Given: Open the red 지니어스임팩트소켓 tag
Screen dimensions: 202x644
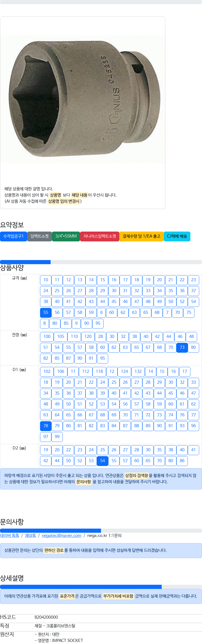Looking at the screenshot, I should 100,236.
